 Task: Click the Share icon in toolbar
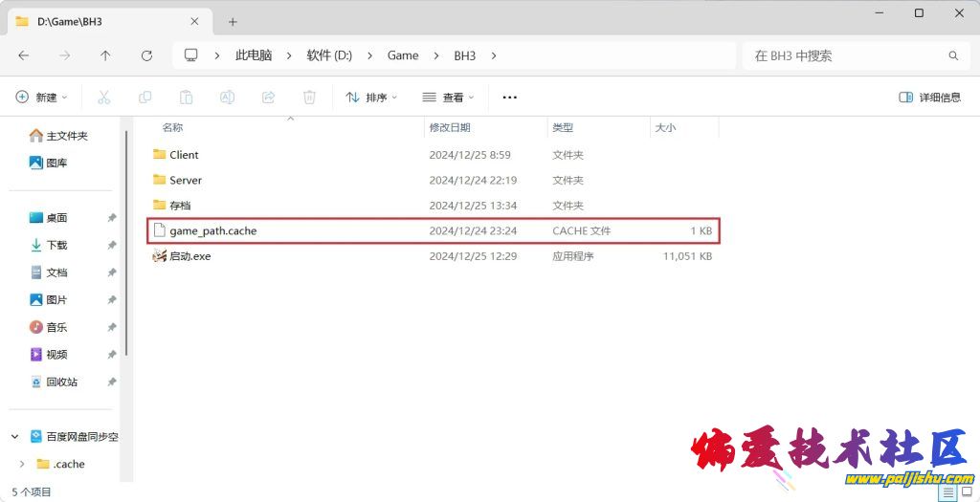tap(269, 97)
